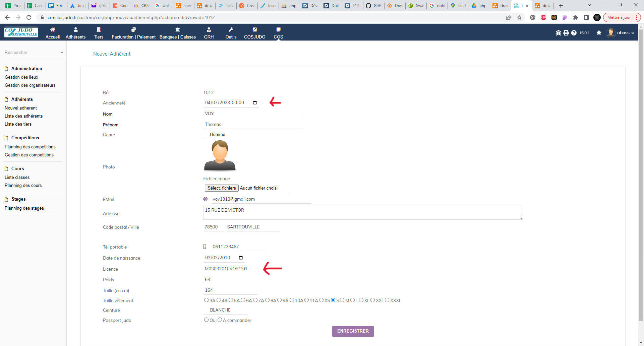The image size is (644, 346).
Task: Select clothing size XS
Action: point(321,300)
